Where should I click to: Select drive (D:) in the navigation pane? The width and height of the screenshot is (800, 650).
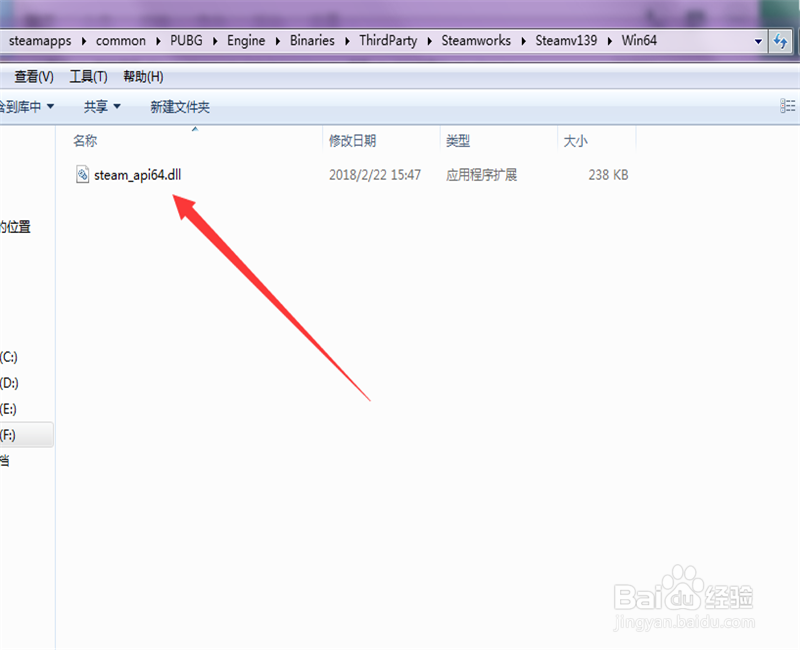tap(9, 383)
